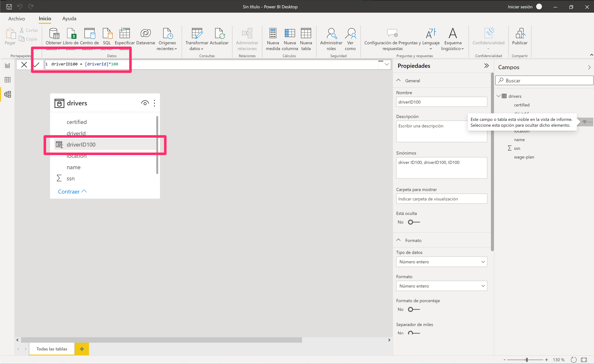
Task: Cancel the formula with the X icon
Action: [x=24, y=65]
